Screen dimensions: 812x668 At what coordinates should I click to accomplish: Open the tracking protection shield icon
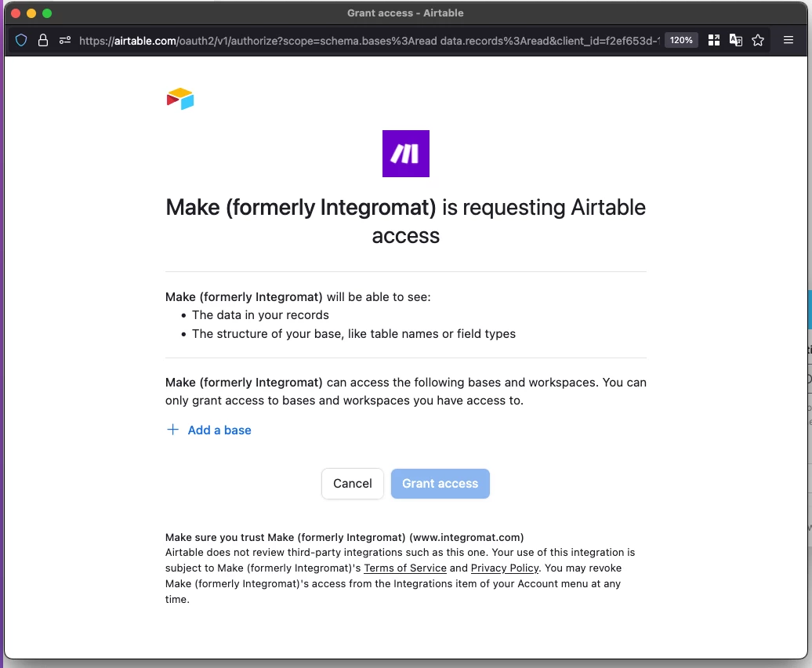tap(21, 41)
